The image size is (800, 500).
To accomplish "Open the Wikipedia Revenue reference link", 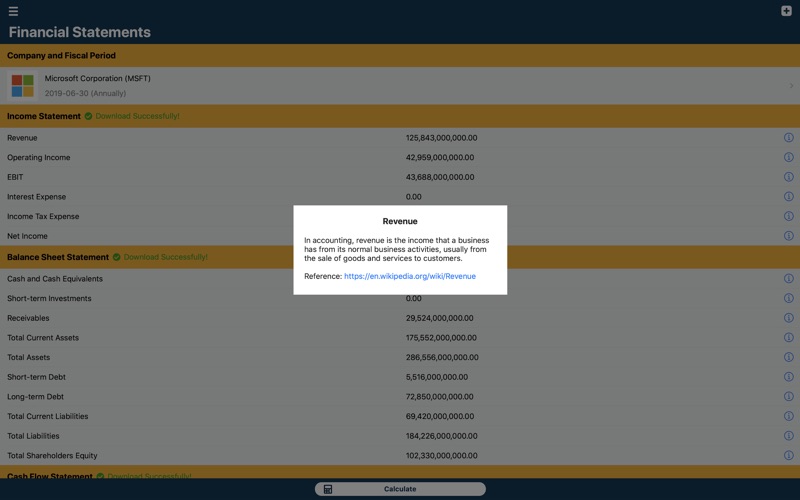I will [410, 276].
